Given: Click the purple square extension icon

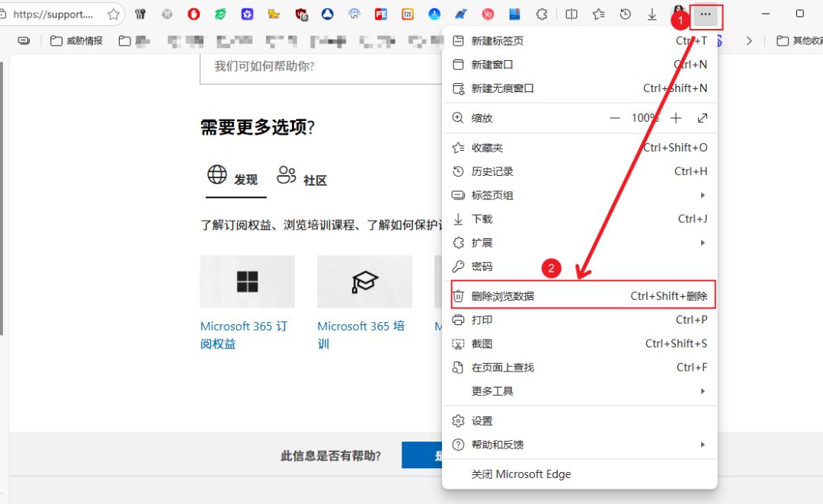Looking at the screenshot, I should point(247,14).
